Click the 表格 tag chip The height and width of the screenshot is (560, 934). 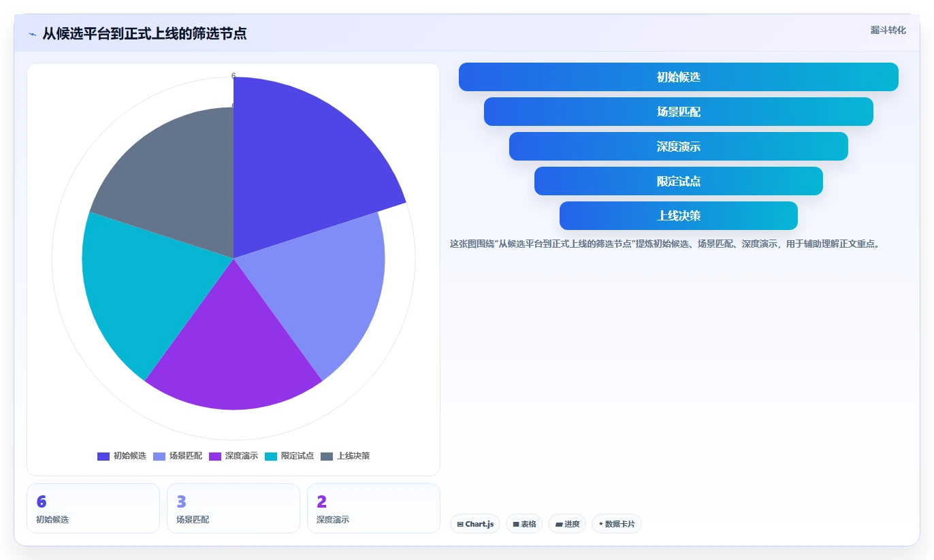click(524, 524)
